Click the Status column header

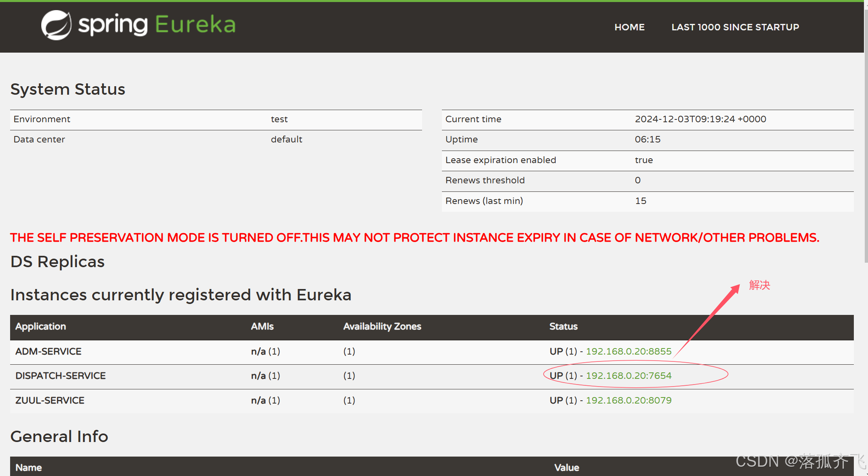(x=563, y=327)
